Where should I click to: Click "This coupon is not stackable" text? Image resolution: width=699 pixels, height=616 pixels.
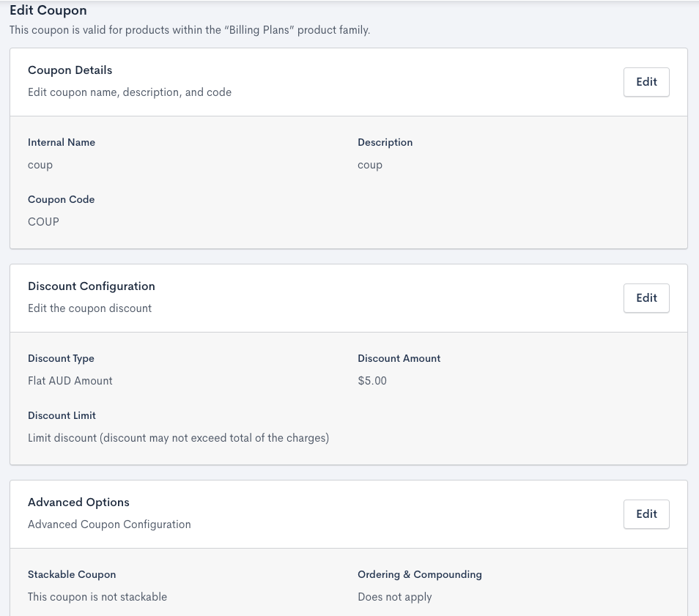pos(97,597)
